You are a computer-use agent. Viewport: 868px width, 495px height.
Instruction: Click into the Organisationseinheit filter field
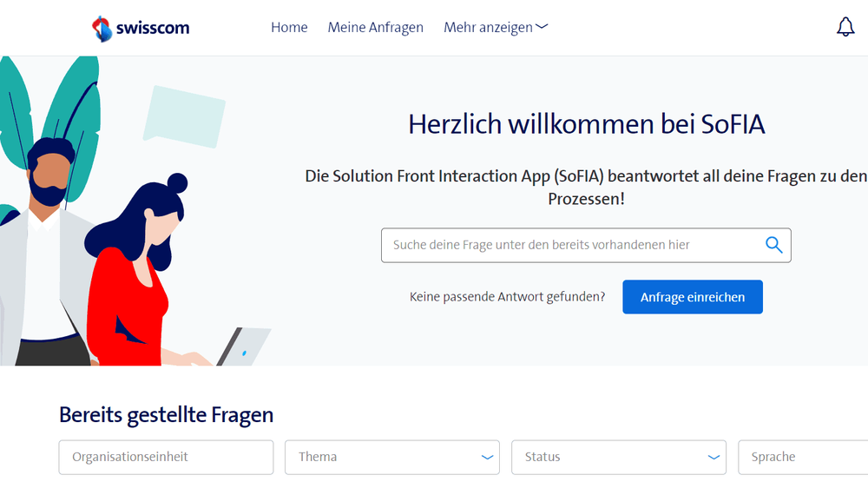click(166, 458)
